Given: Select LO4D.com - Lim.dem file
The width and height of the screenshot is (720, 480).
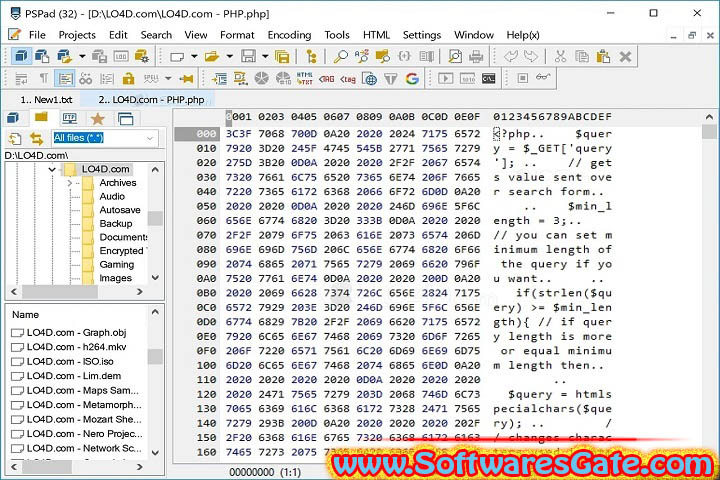Looking at the screenshot, I should tap(74, 376).
